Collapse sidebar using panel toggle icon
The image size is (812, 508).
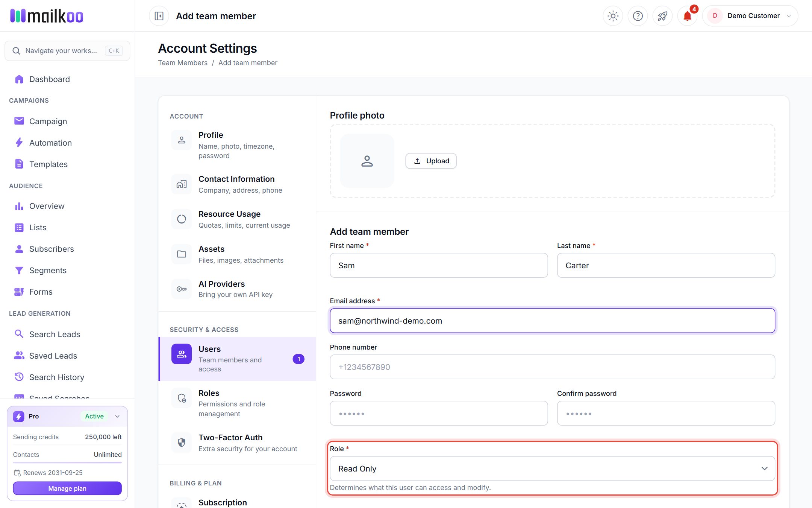pos(159,16)
